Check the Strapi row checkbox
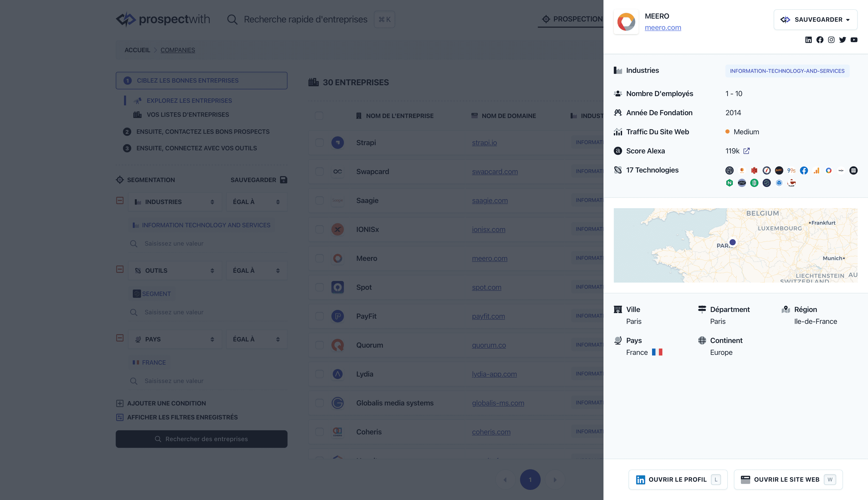Screen dimensions: 868x500 pyautogui.click(x=319, y=143)
